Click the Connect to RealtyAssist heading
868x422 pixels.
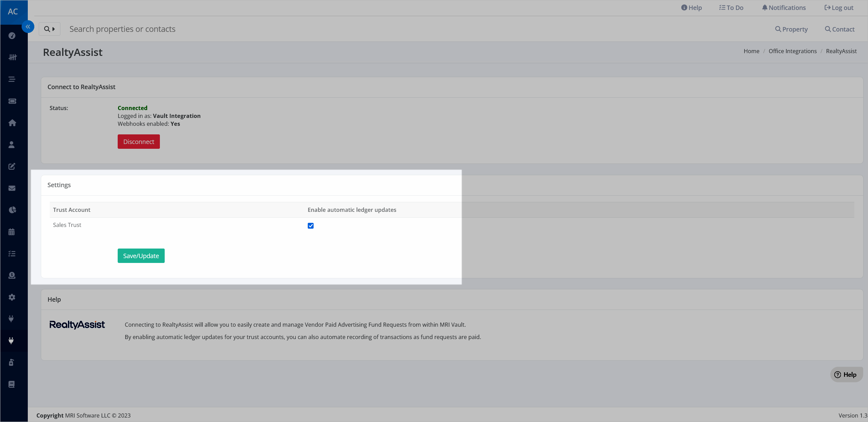pos(81,87)
